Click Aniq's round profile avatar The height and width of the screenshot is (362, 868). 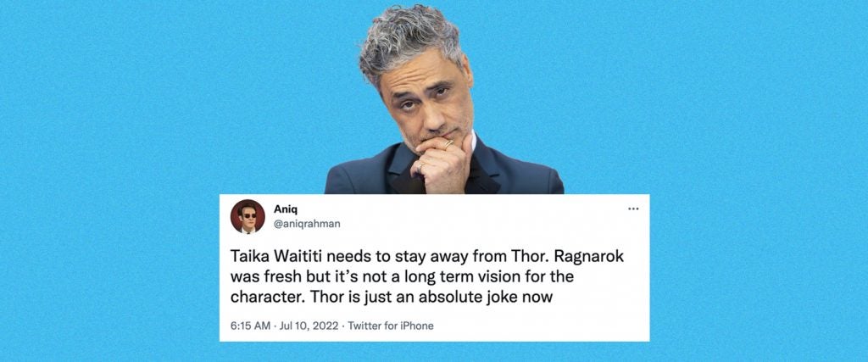coord(248,216)
